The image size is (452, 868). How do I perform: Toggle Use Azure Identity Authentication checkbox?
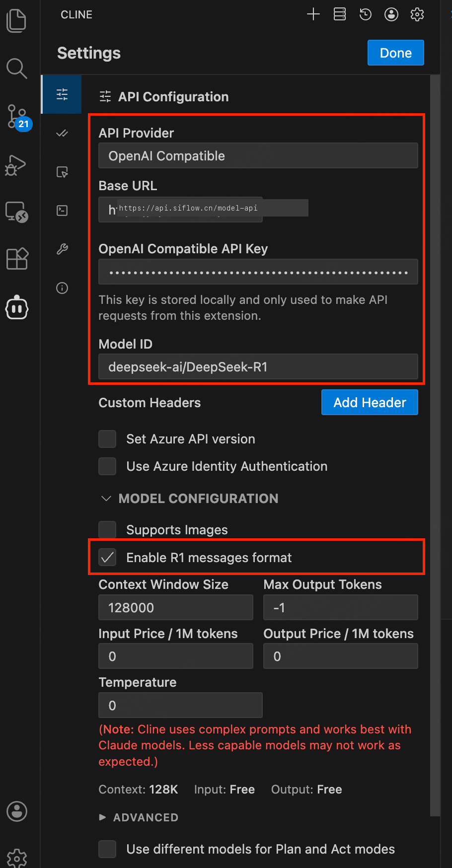click(107, 466)
